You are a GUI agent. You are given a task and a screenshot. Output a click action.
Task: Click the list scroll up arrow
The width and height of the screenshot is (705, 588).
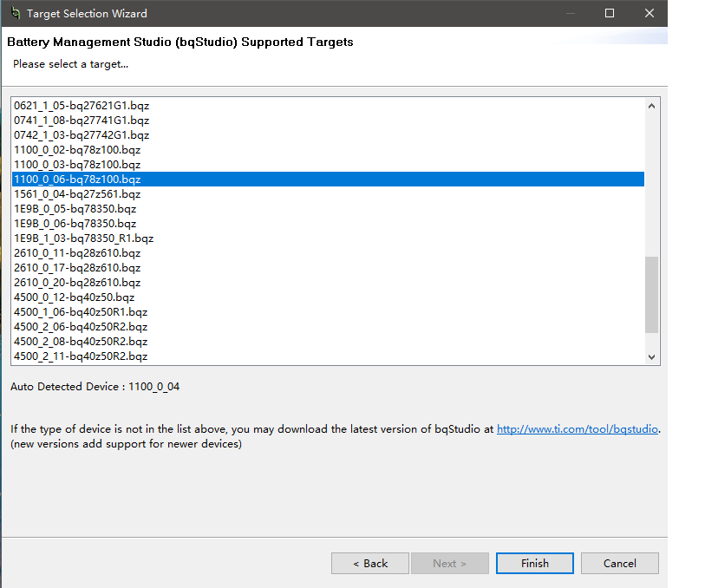(x=652, y=106)
